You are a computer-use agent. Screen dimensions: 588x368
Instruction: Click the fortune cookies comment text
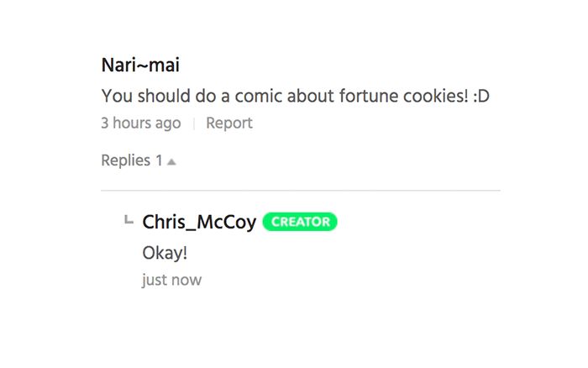pos(295,96)
